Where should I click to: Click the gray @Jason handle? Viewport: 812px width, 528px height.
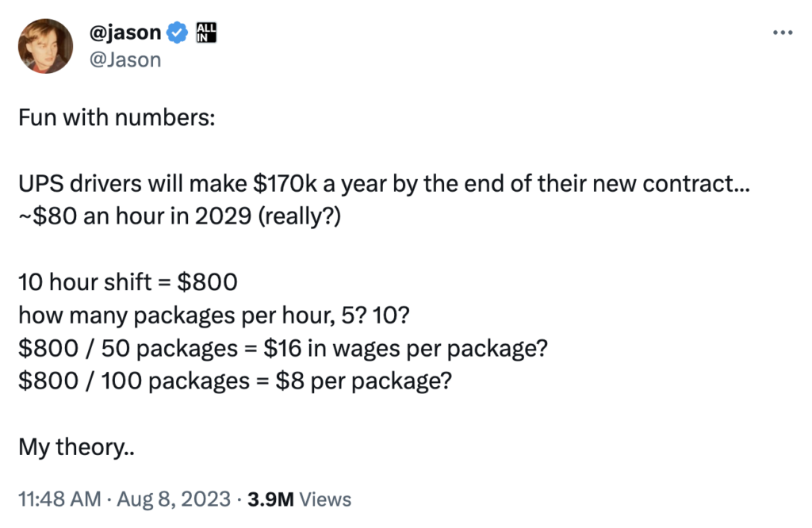tap(125, 60)
